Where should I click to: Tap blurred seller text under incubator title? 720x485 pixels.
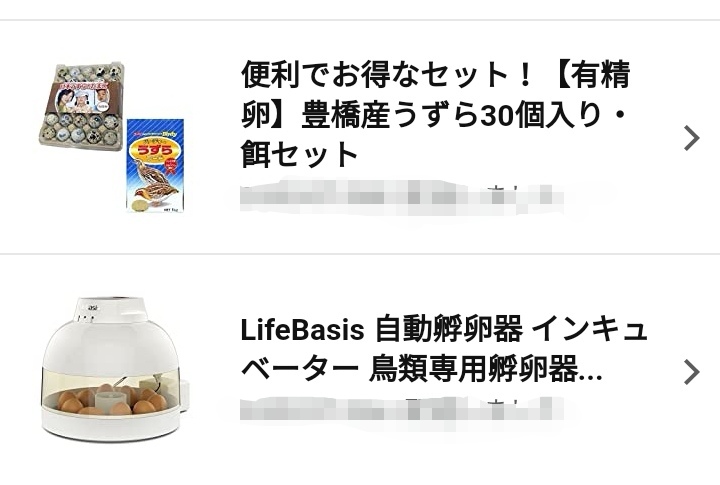(x=401, y=409)
